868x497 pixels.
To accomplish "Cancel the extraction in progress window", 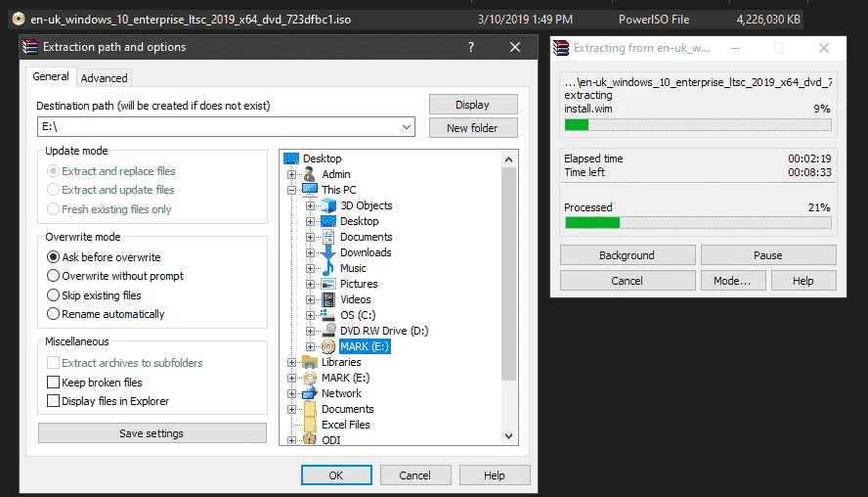I will point(628,281).
